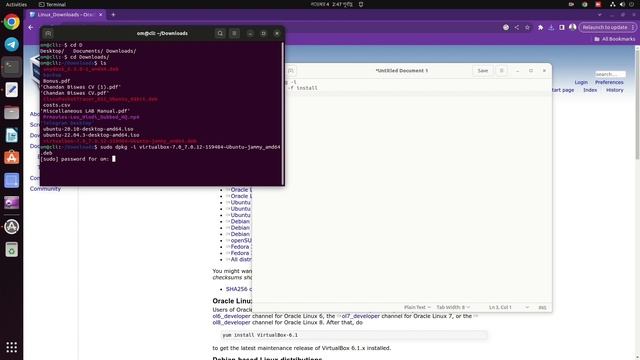Click the yum install VirtualBox-6.1 code box
The width and height of the screenshot is (640, 360).
click(354, 335)
